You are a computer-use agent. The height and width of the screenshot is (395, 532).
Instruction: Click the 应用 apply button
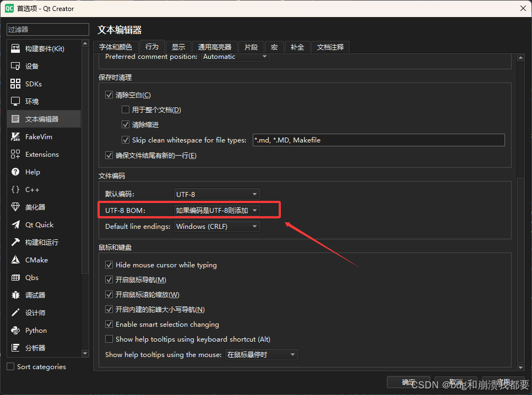pyautogui.click(x=503, y=382)
